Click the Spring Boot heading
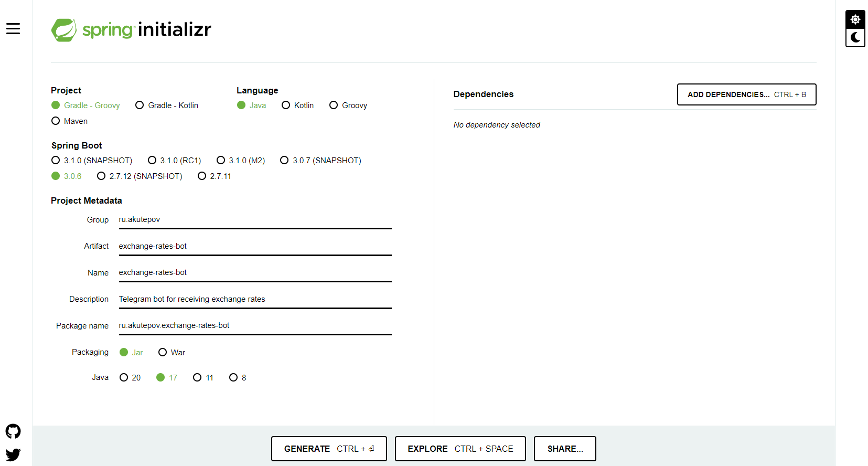Screen dimensions: 868x466 click(x=77, y=145)
